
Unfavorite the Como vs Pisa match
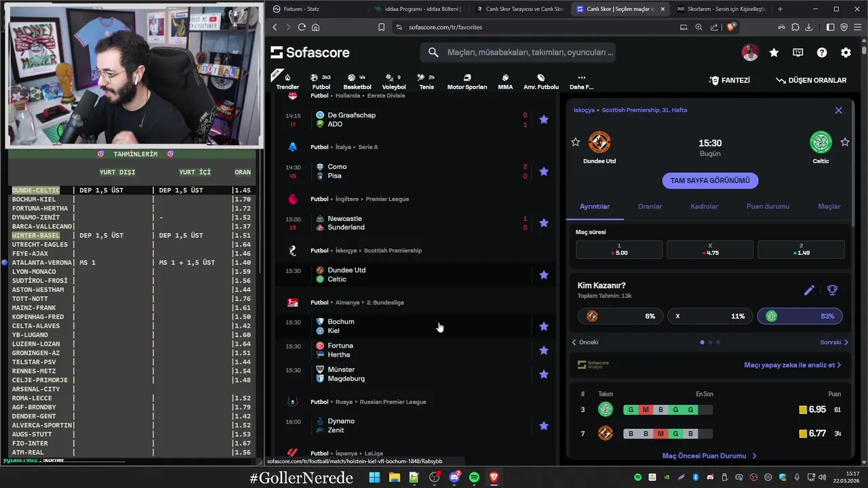click(x=543, y=171)
